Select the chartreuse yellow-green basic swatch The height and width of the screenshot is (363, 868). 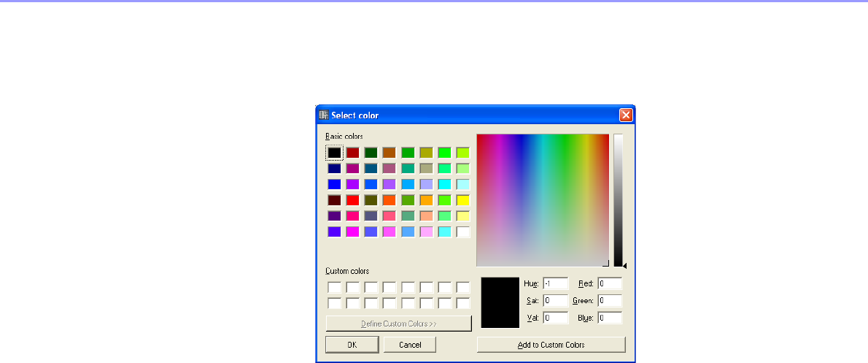pos(462,153)
